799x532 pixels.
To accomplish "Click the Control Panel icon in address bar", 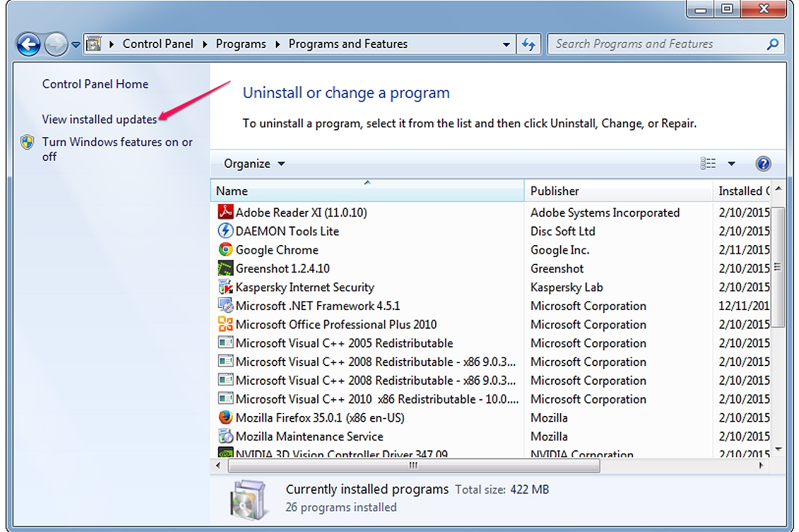I will [94, 44].
